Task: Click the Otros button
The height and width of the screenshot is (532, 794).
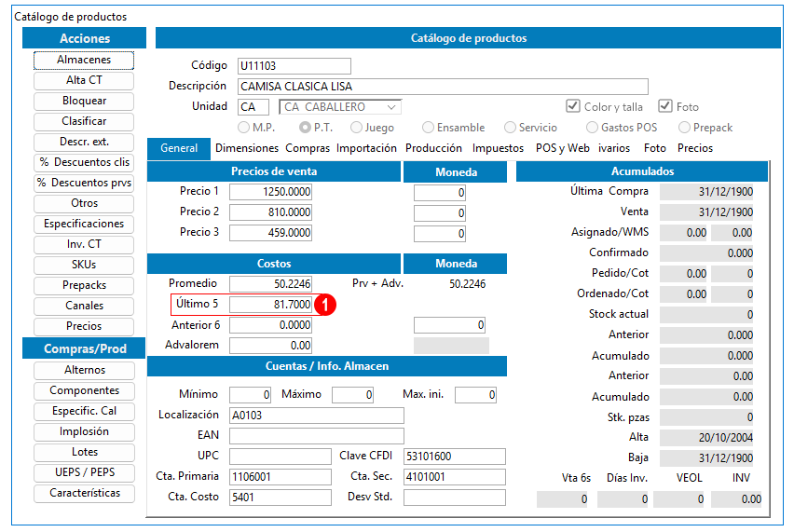Action: tap(84, 203)
